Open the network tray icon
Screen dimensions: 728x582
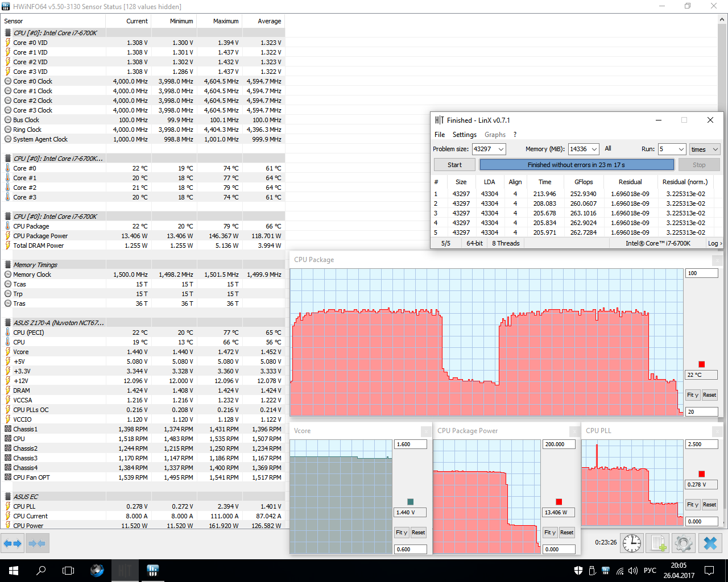tap(619, 571)
